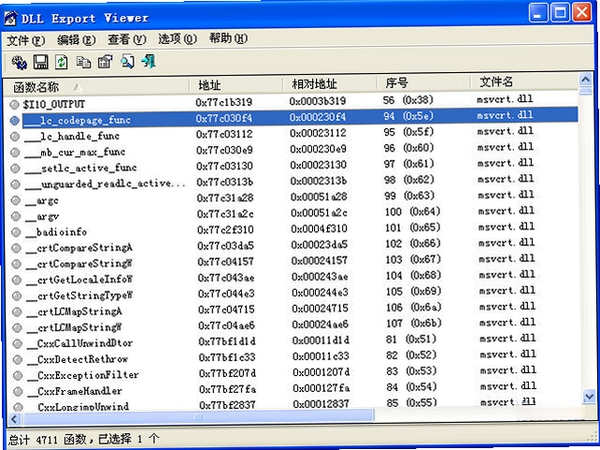600x450 pixels.
Task: Click the circle icon beside $I10_OUTPUT
Action: [x=14, y=104]
